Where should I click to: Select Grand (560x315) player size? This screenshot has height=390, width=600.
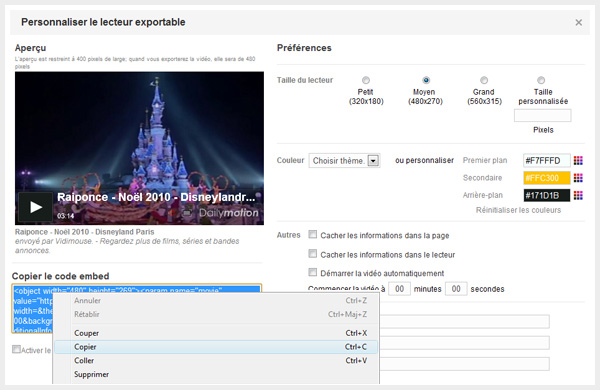coord(484,80)
